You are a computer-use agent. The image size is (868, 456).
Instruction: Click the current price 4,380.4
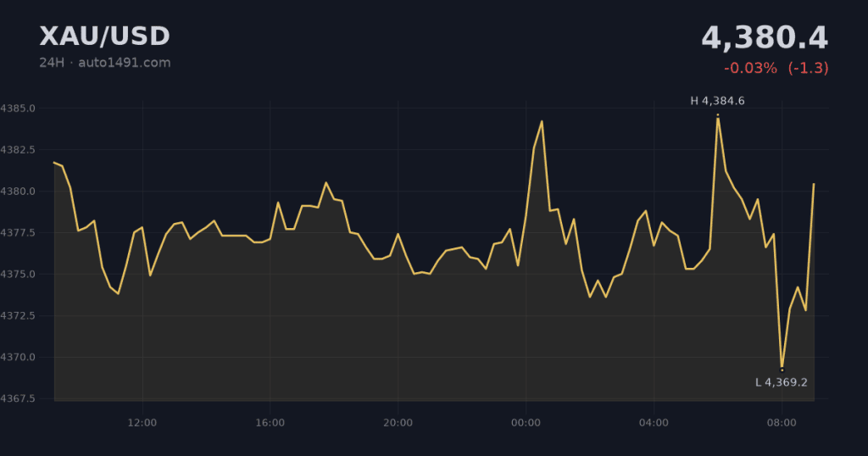click(x=765, y=38)
